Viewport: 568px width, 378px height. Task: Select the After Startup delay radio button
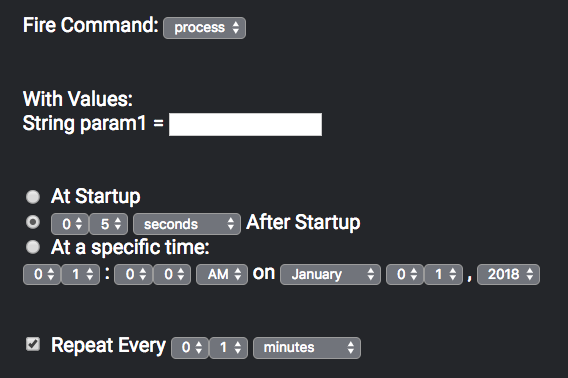(x=33, y=222)
